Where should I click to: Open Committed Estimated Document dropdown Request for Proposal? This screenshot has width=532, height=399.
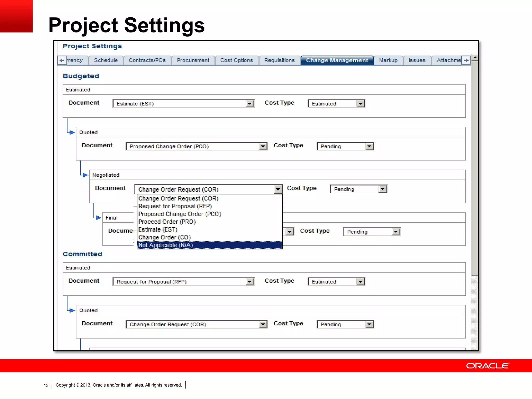click(x=183, y=282)
